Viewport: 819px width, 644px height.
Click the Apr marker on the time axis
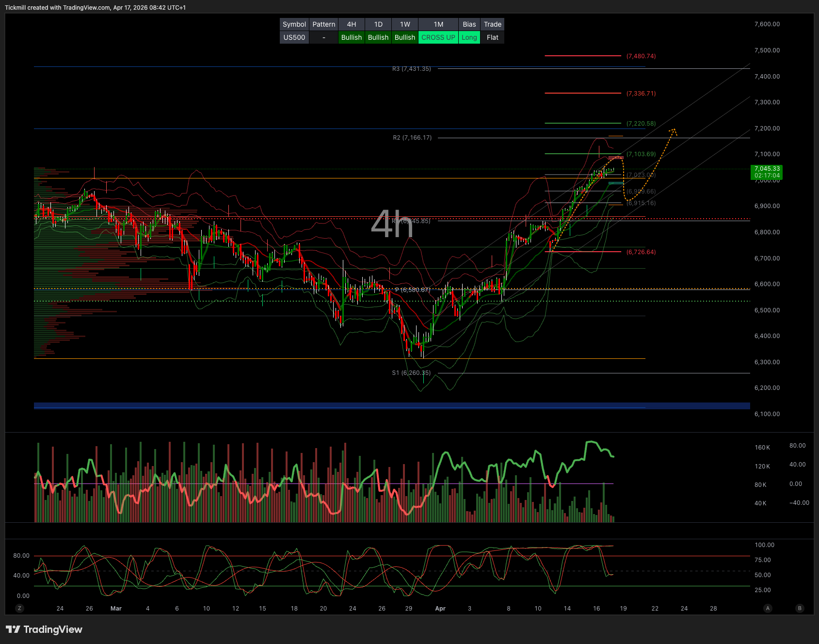pyautogui.click(x=440, y=608)
